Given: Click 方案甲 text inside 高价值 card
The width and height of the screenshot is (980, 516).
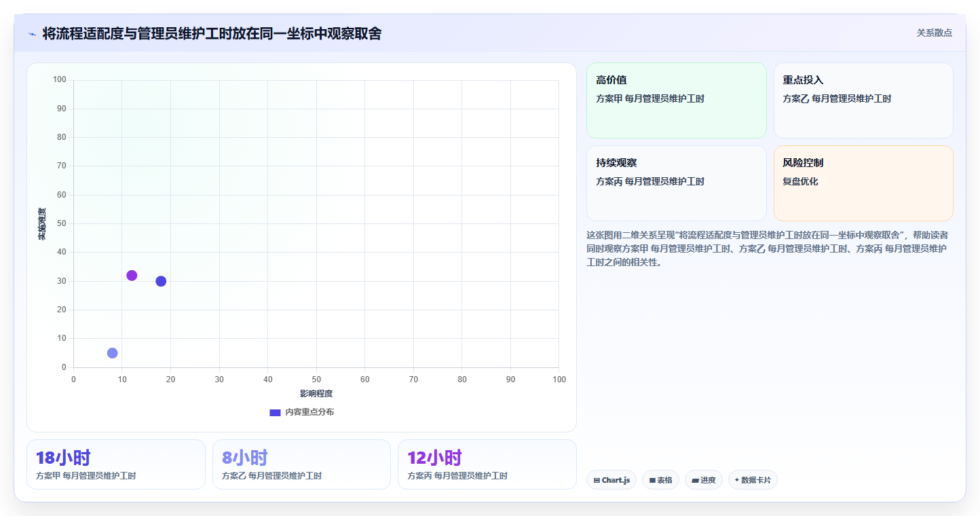Looking at the screenshot, I should coord(650,98).
